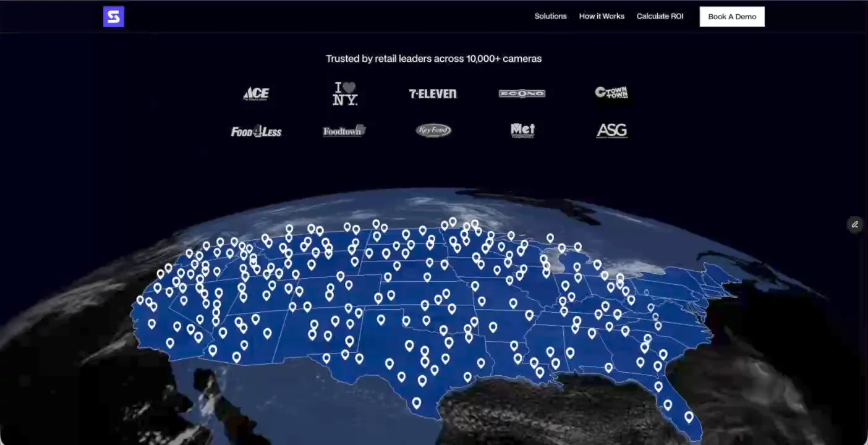Click the ACE logo
This screenshot has width=868, height=445.
click(256, 93)
